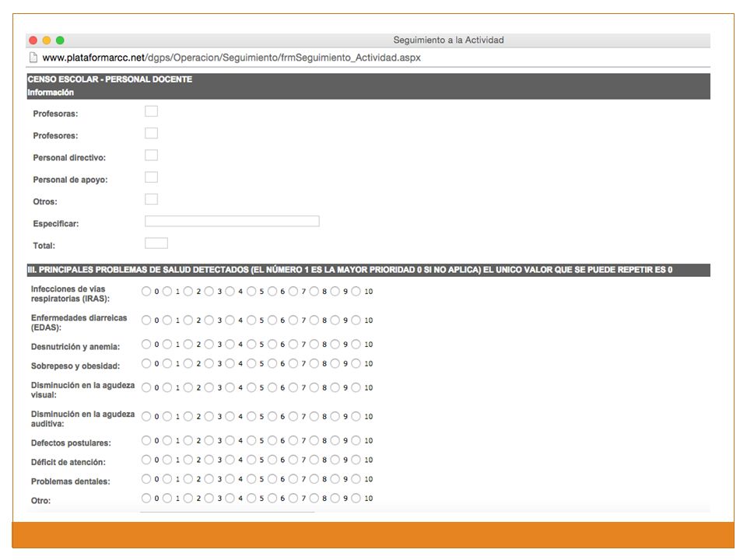Mark 4 for Problemas dentales
The width and height of the screenshot is (747, 560).
(x=230, y=479)
